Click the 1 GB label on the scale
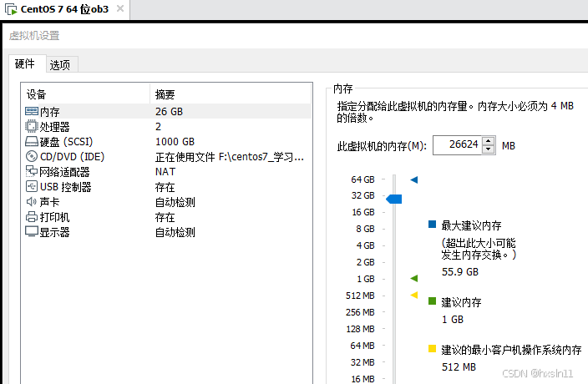Viewport: 588px width, 384px height. 366,279
